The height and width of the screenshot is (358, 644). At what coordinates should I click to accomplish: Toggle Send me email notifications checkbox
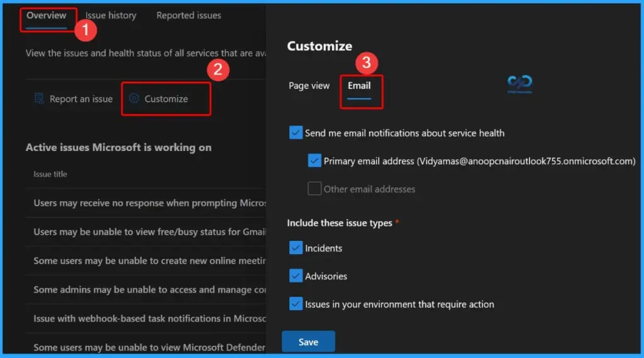click(x=296, y=133)
